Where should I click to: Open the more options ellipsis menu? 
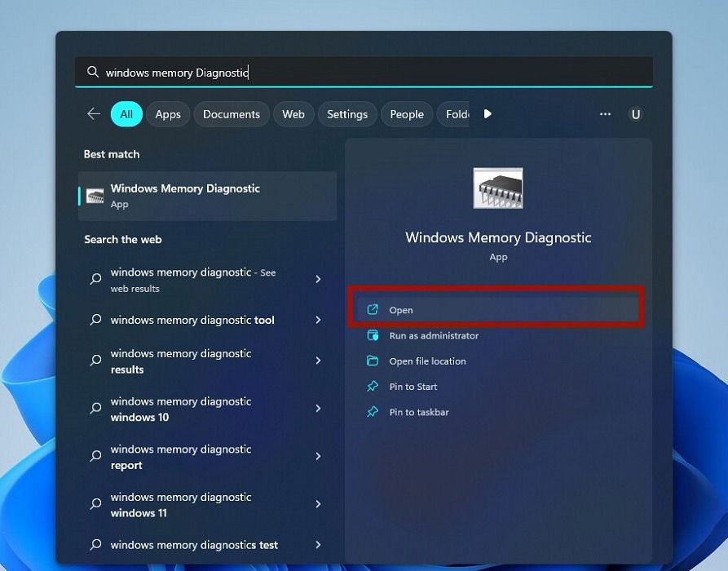click(x=605, y=114)
